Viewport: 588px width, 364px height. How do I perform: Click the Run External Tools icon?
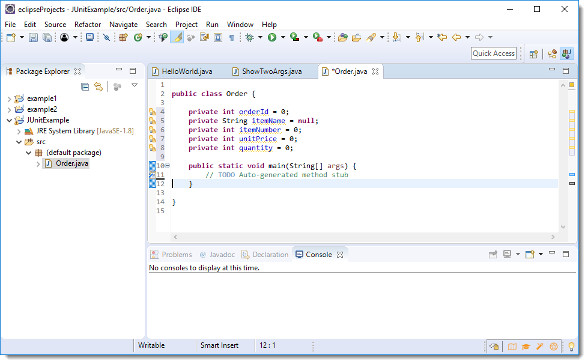(x=318, y=37)
